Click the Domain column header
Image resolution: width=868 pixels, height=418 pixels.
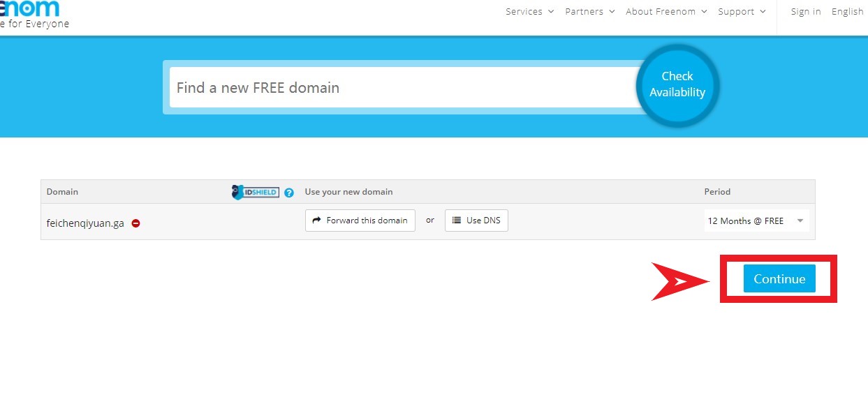coord(63,191)
